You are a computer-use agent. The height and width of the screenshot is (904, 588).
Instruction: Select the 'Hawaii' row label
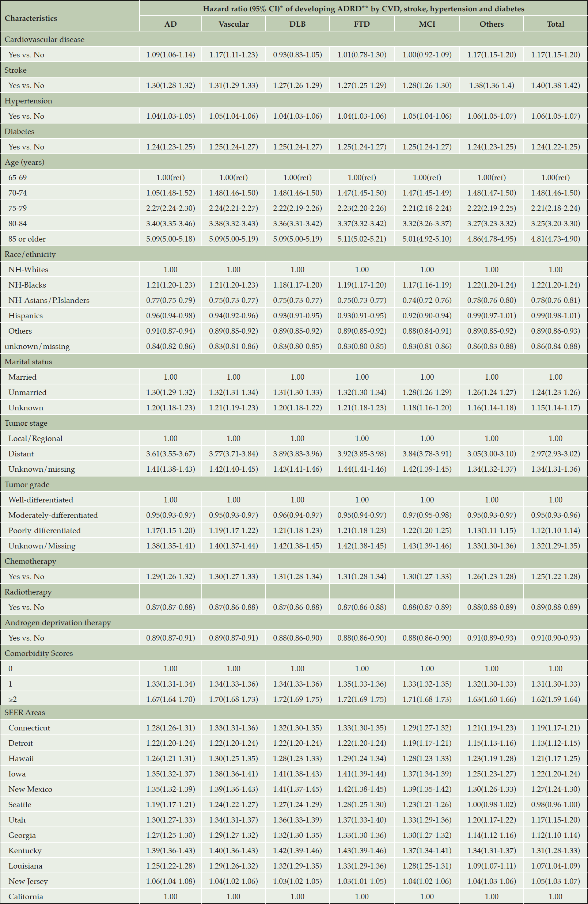point(21,759)
